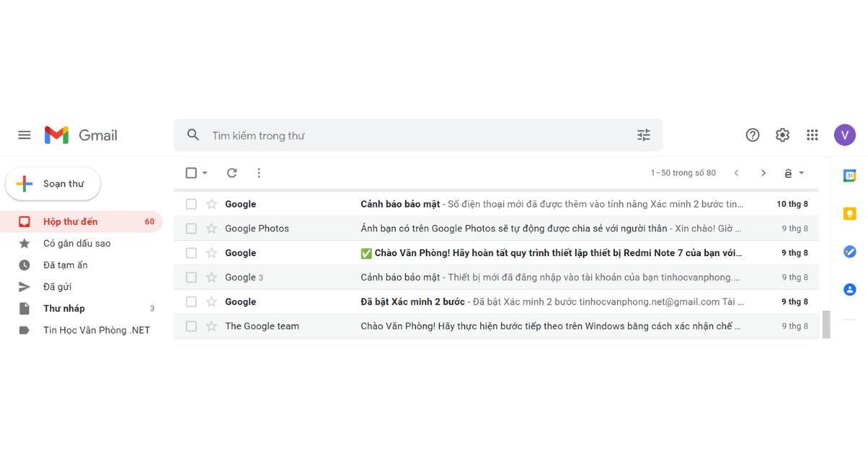Refresh the inbox
868x452 pixels.
[231, 173]
